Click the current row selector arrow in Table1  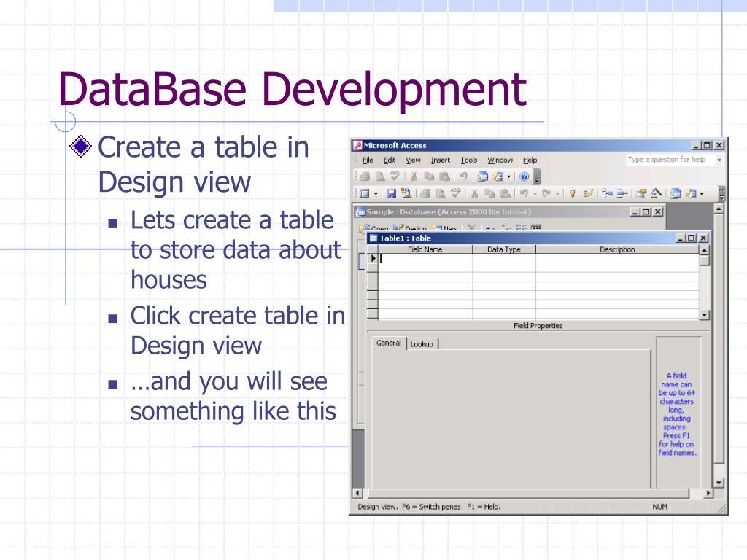pyautogui.click(x=373, y=258)
